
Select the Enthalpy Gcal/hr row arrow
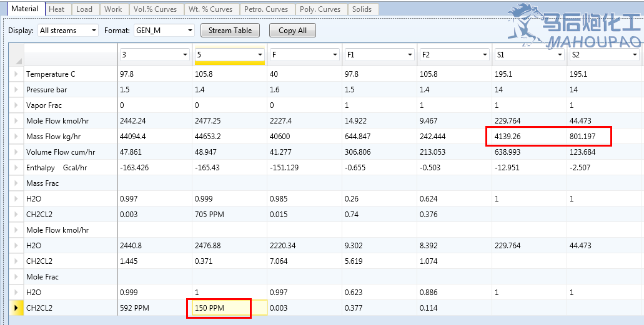pyautogui.click(x=16, y=168)
